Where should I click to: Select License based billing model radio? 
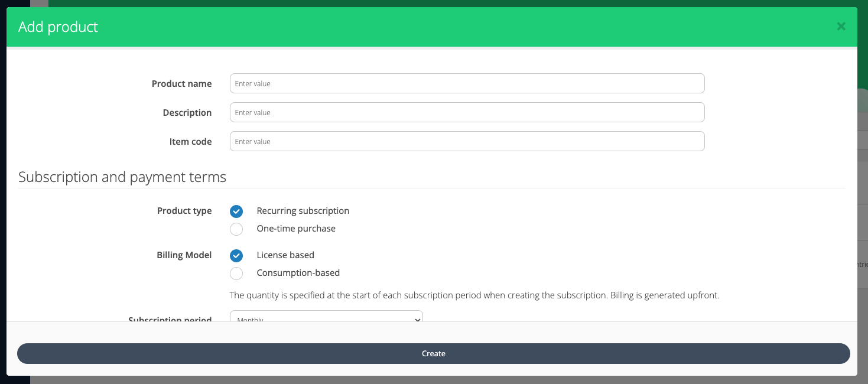click(236, 256)
